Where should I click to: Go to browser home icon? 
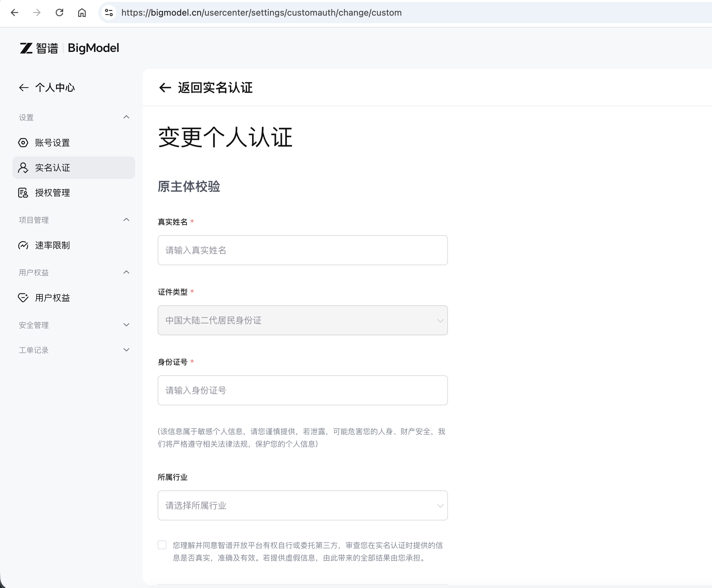[x=82, y=13]
